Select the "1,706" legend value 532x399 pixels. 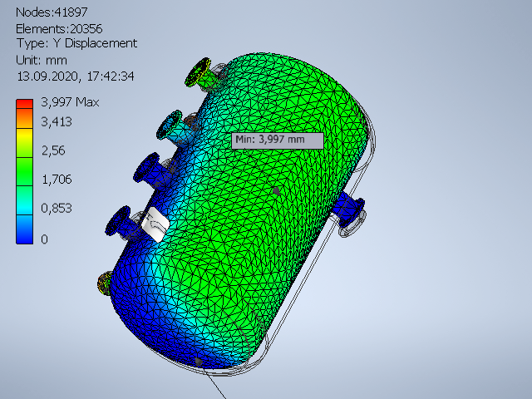point(57,180)
